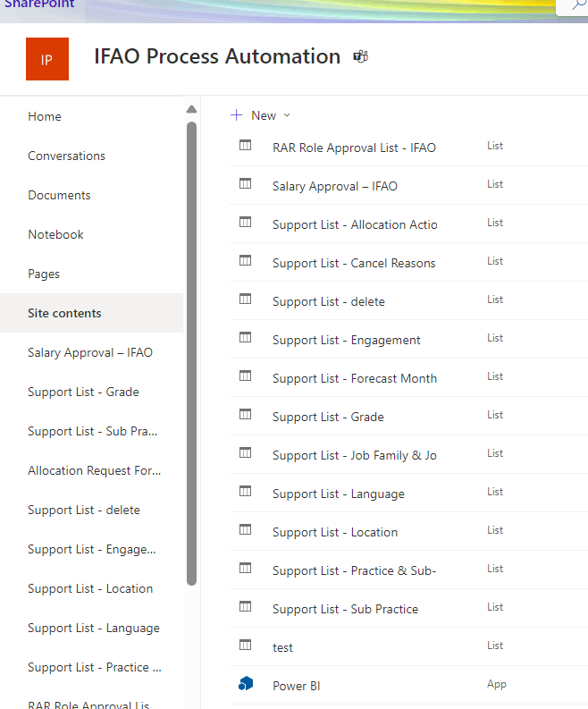
Task: Click the Power BI app icon
Action: tap(246, 684)
